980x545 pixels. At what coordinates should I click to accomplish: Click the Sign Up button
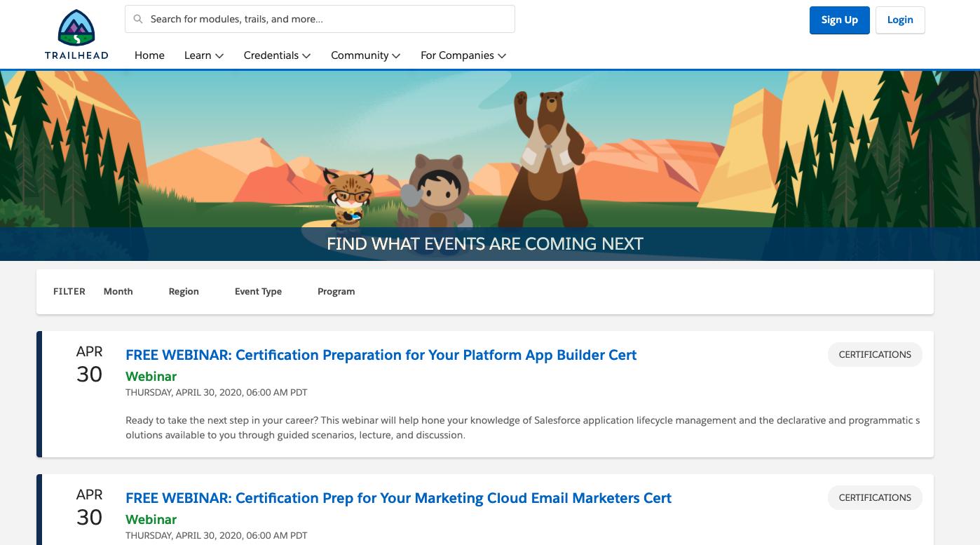click(839, 20)
